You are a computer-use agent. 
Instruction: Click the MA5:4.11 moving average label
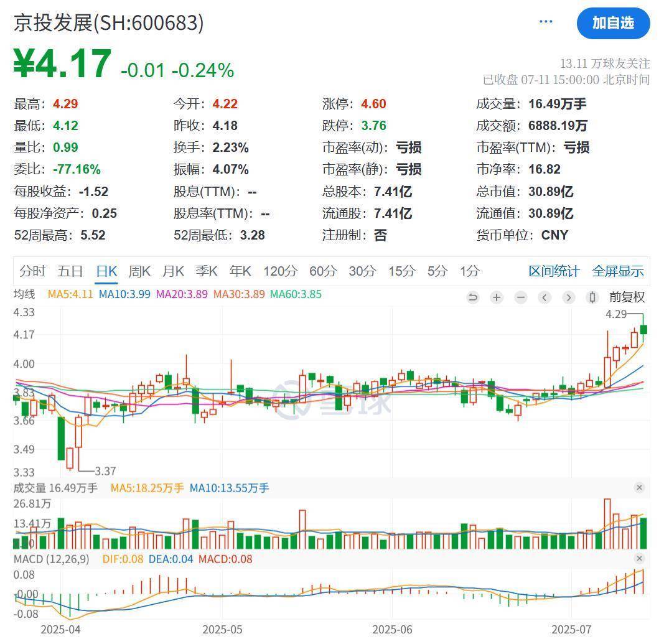tap(70, 294)
